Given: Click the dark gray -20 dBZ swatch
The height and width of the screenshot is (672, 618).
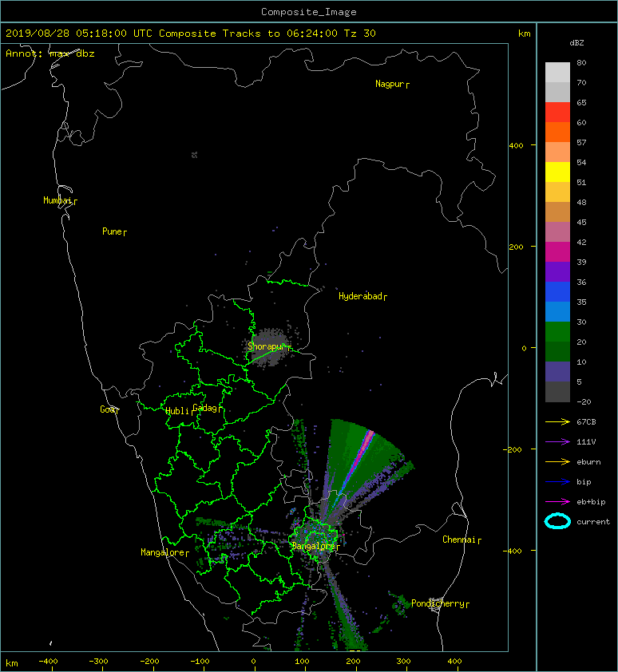Looking at the screenshot, I should click(557, 392).
